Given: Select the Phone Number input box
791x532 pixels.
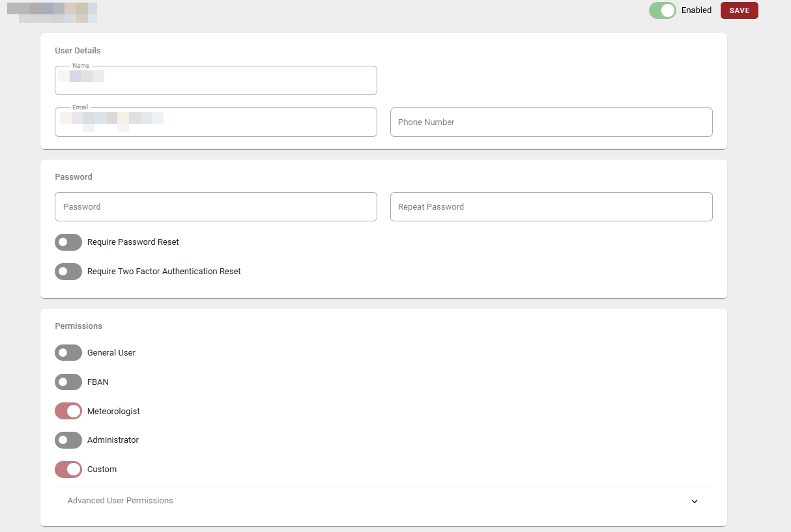Looking at the screenshot, I should pos(551,122).
